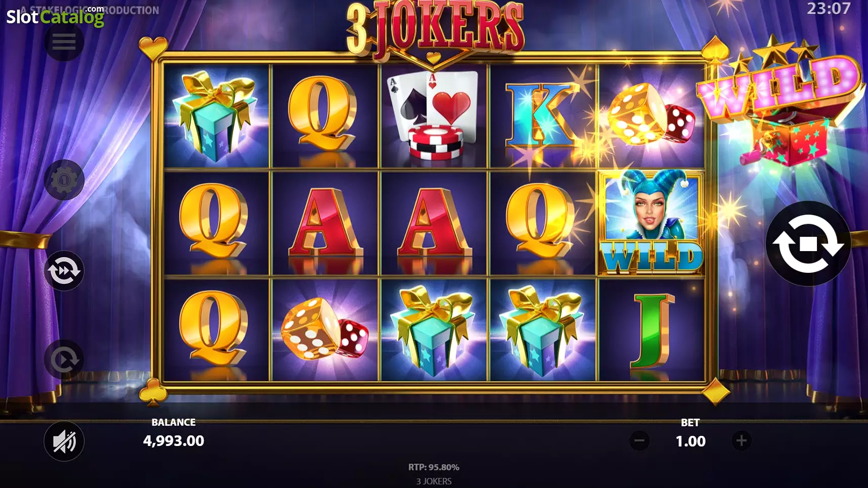The width and height of the screenshot is (868, 488).
Task: Click the blue Joker WILD symbol
Action: (652, 223)
